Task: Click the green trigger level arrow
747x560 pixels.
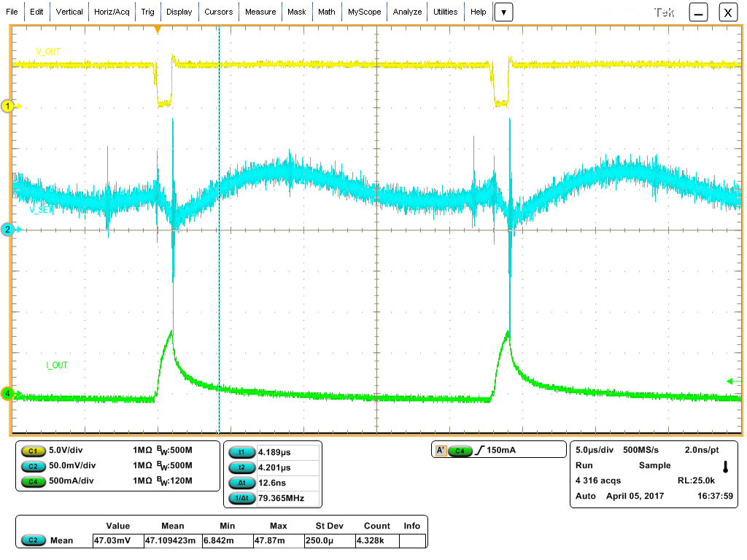Action: pos(734,381)
